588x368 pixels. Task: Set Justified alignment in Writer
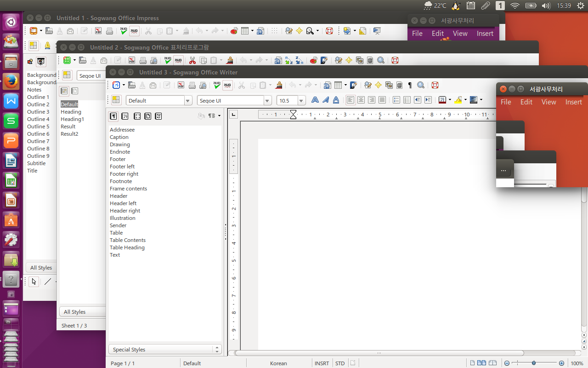(x=382, y=100)
